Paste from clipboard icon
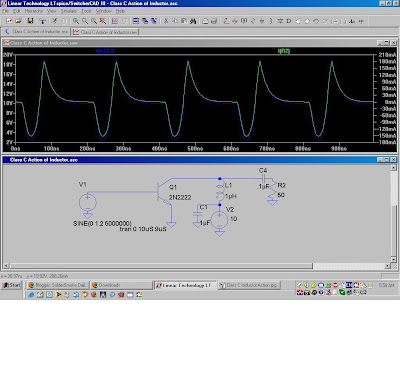Screen dimensions: 400x375 click(x=184, y=21)
